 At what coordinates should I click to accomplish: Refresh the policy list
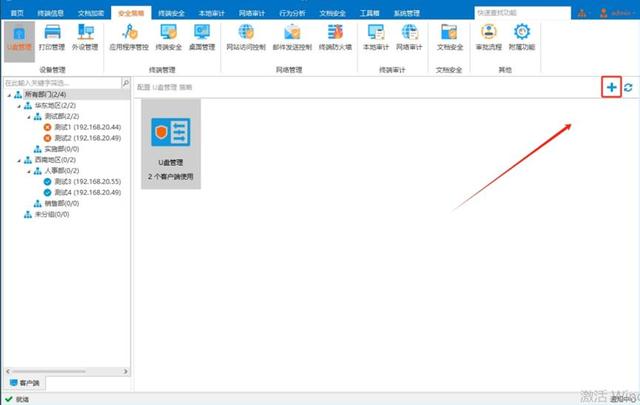click(x=628, y=87)
